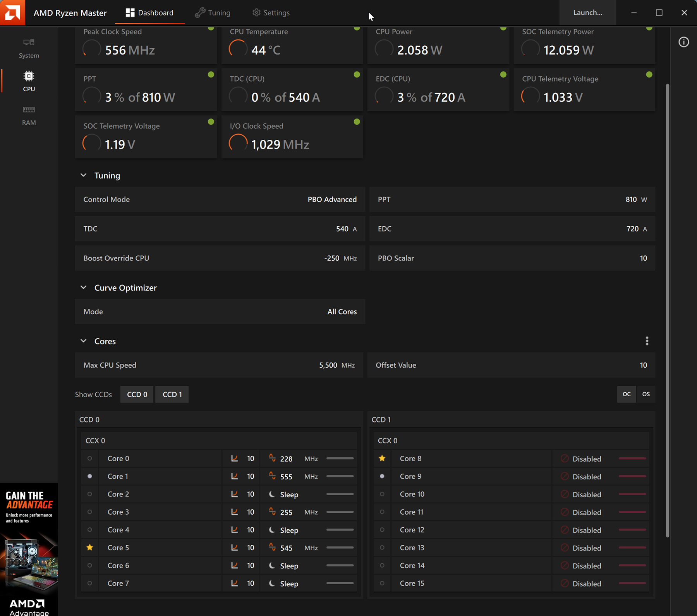Click the Core 13 Disabled label
The height and width of the screenshot is (616, 697).
pyautogui.click(x=587, y=548)
